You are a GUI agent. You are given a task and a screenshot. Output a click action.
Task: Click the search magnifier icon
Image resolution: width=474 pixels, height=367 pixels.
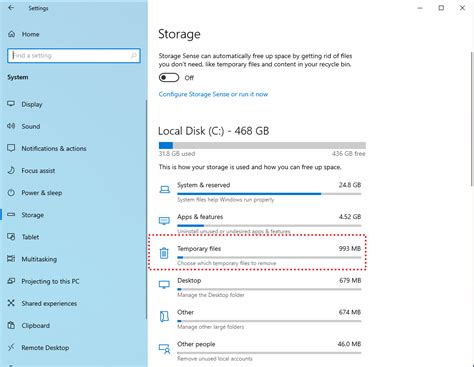click(x=133, y=55)
